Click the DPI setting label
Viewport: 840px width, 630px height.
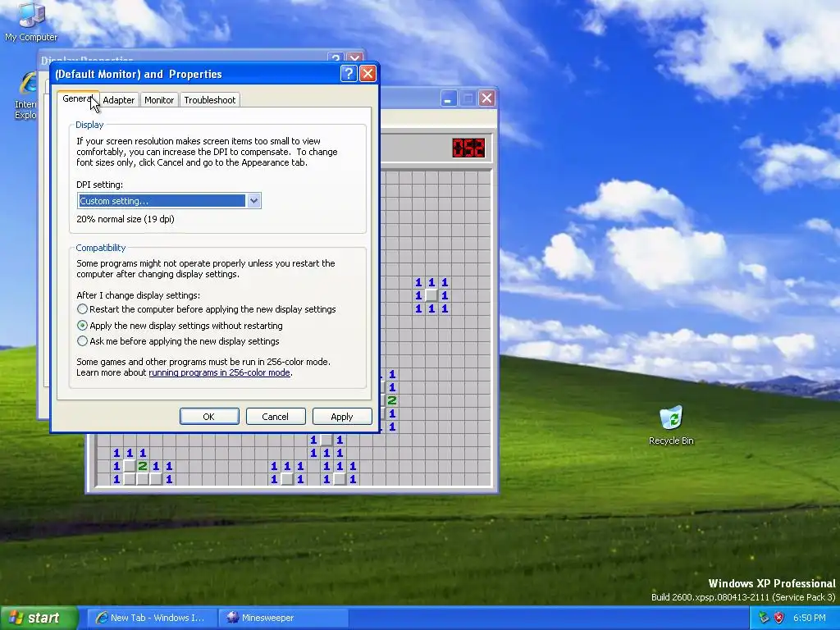(x=99, y=185)
